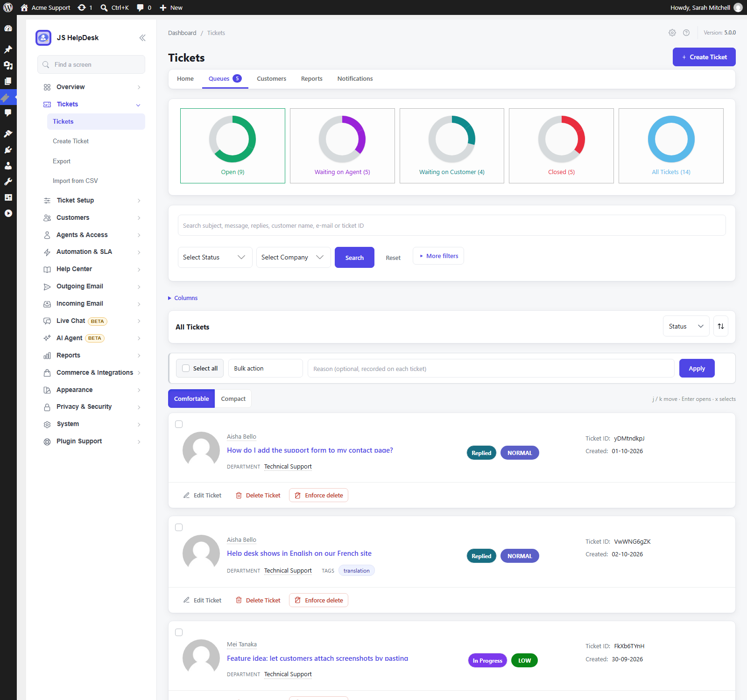Open the Bulk action dropdown
The image size is (747, 700).
point(266,368)
